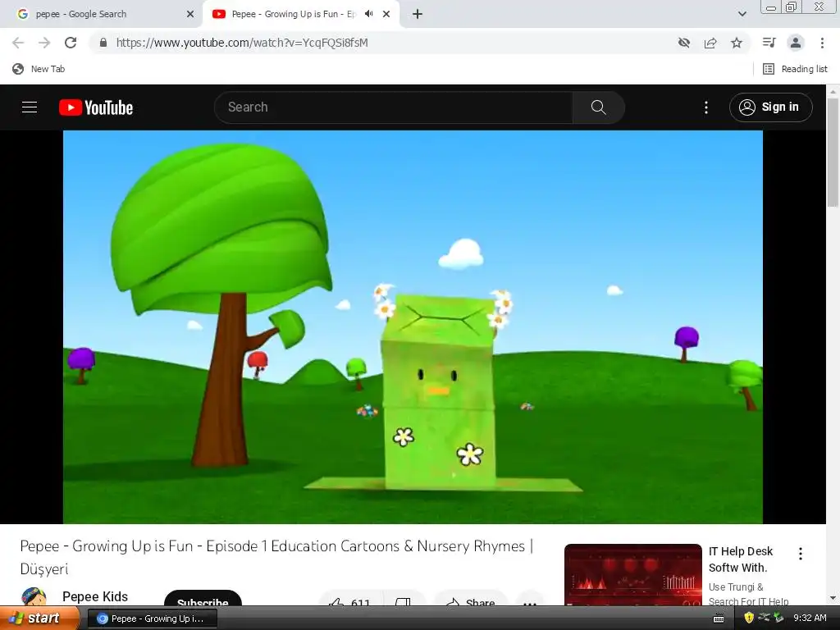Click the safely remove hardware tray icon
Screen dimensions: 840x630
[x=778, y=618]
